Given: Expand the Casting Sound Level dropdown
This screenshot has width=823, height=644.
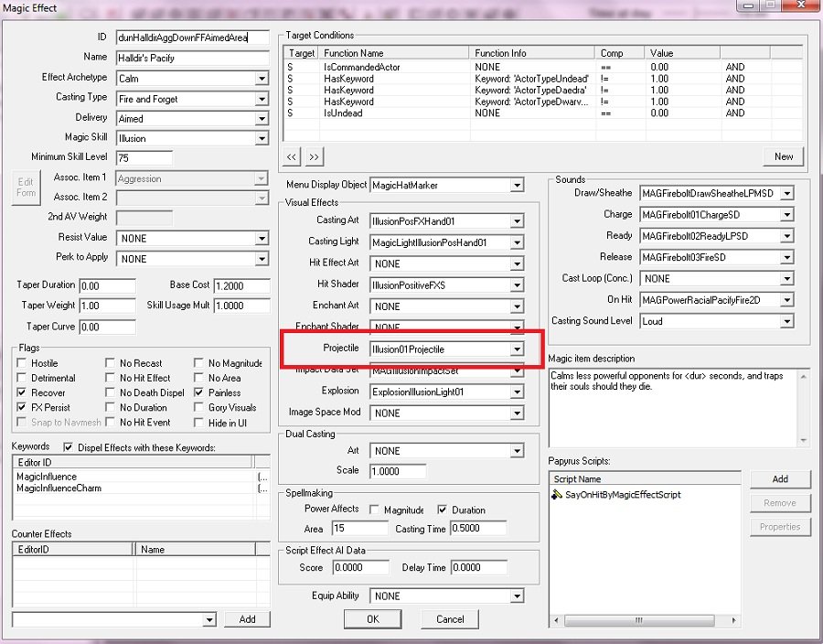Looking at the screenshot, I should (786, 321).
